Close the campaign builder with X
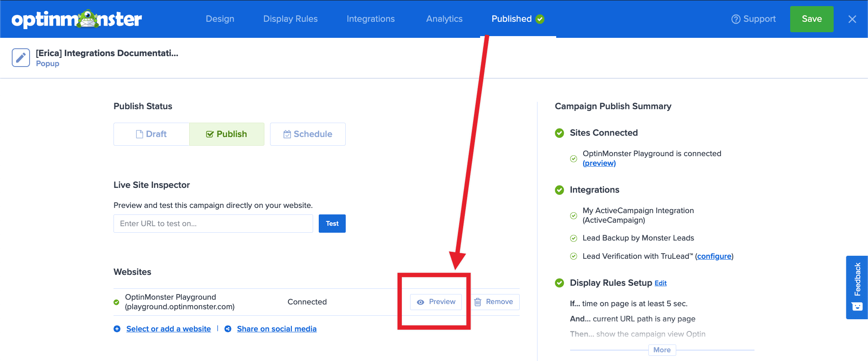Viewport: 868px width, 361px height. [x=852, y=19]
